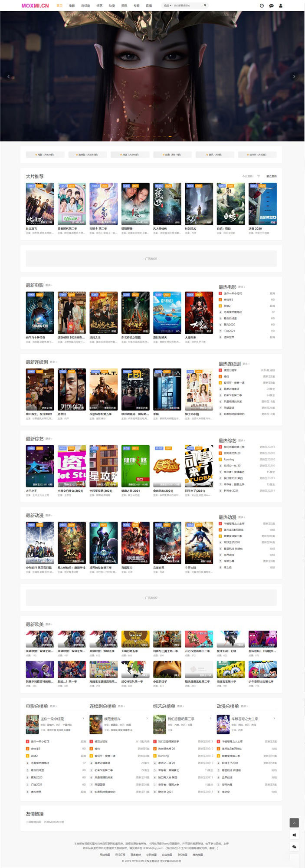Click the MOXMI.CN logo

pyautogui.click(x=35, y=6)
